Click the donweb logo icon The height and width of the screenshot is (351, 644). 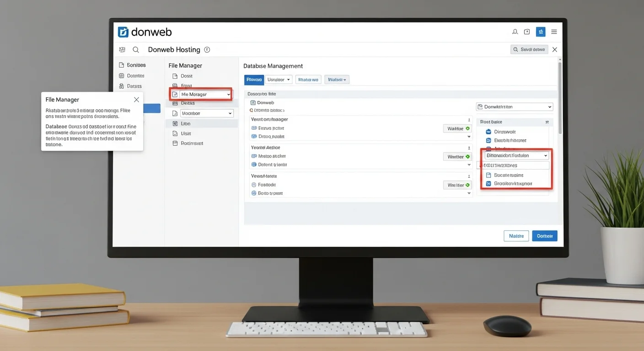[123, 32]
